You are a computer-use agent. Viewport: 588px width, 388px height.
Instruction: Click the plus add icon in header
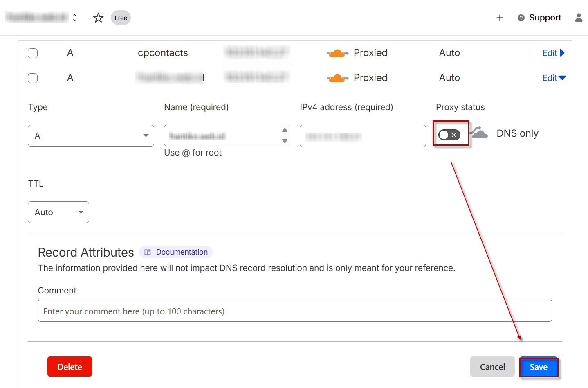(500, 18)
